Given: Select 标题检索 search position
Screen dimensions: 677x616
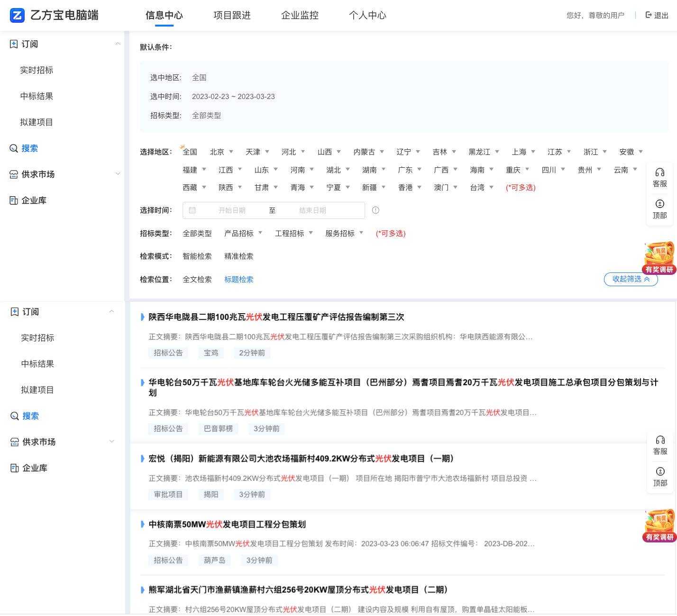Looking at the screenshot, I should pyautogui.click(x=238, y=280).
